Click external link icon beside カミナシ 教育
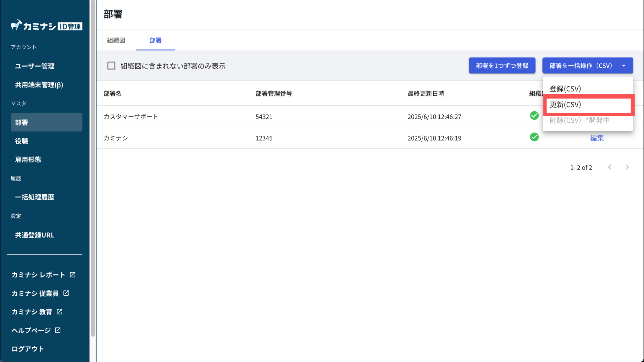 [x=59, y=312]
